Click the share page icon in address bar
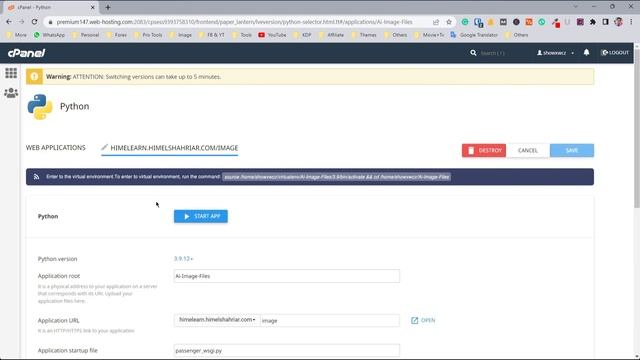The height and width of the screenshot is (360, 640). coord(436,22)
